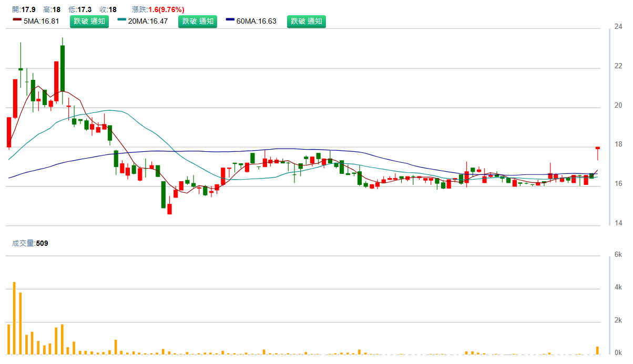Image resolution: width=633 pixels, height=364 pixels.
Task: Select the 5MA:16.81 legend label
Action: click(42, 22)
